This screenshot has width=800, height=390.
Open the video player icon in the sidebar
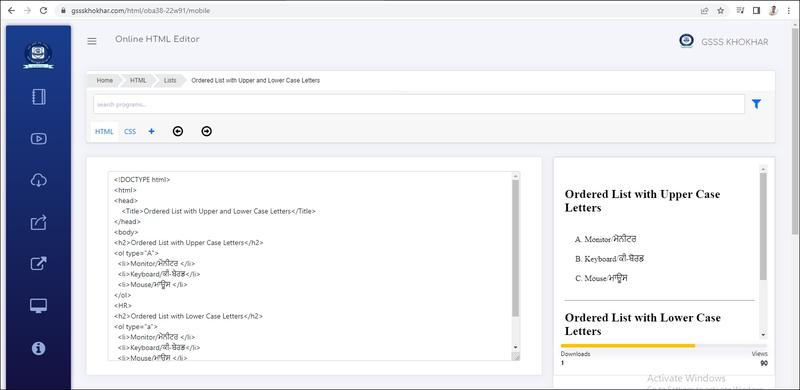pos(39,138)
